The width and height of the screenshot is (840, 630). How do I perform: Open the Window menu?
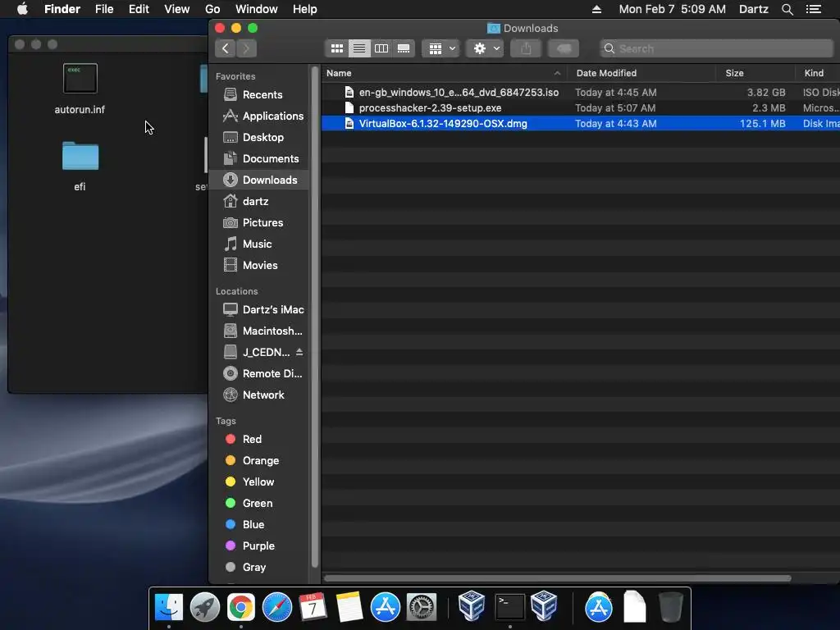point(257,9)
